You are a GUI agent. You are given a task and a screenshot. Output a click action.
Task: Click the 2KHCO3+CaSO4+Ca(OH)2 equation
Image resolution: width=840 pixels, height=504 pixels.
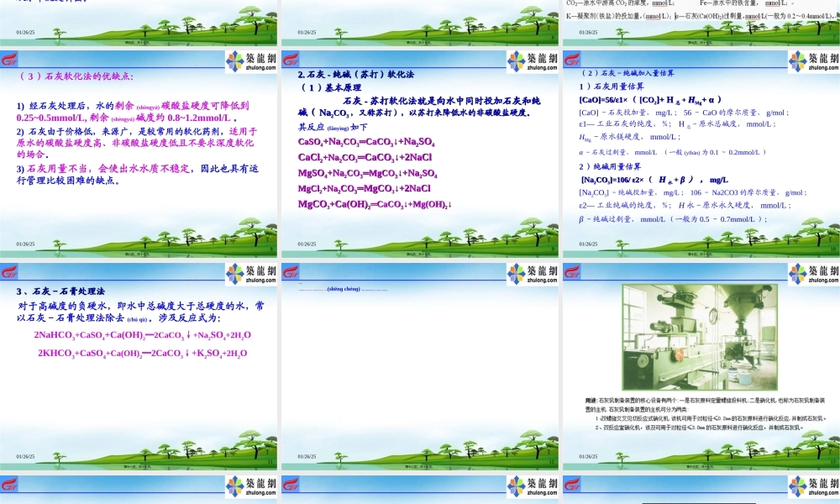(x=142, y=354)
